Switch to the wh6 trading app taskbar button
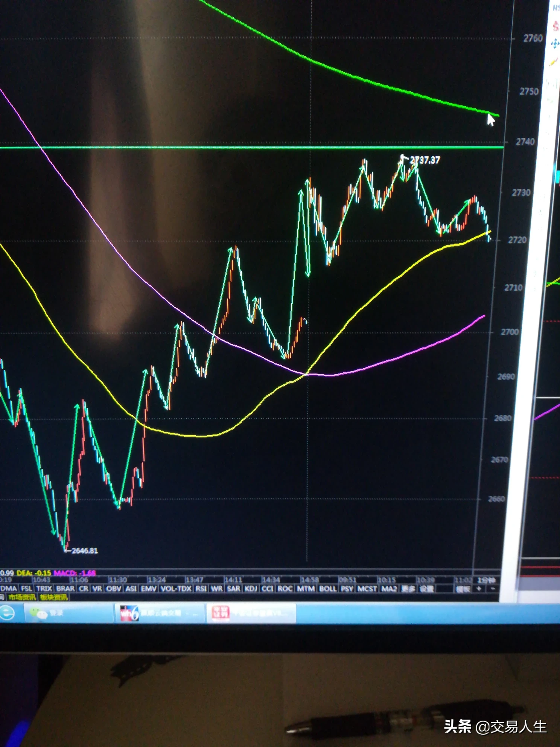Viewport: 560px width, 747px height. [x=160, y=613]
